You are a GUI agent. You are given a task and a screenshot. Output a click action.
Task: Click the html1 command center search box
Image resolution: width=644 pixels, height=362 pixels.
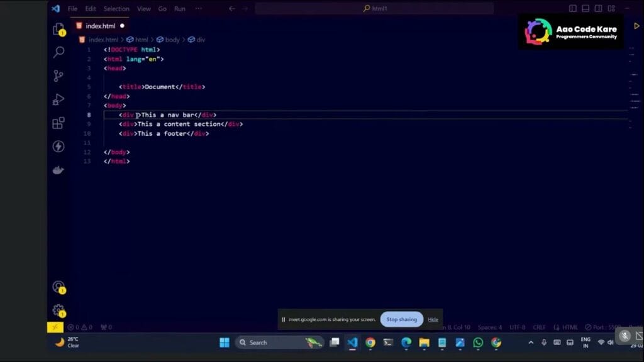click(x=374, y=9)
